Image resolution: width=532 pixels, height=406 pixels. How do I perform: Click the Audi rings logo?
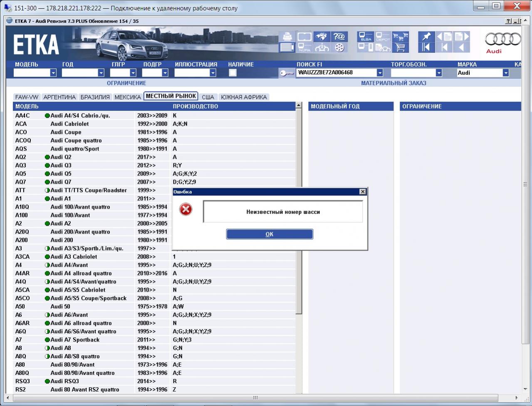503,39
